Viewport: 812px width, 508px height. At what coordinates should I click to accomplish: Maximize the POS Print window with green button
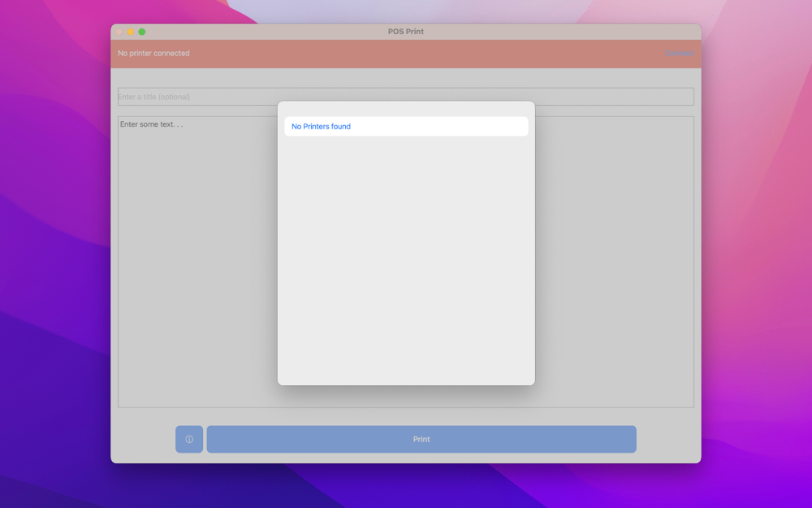pyautogui.click(x=142, y=33)
